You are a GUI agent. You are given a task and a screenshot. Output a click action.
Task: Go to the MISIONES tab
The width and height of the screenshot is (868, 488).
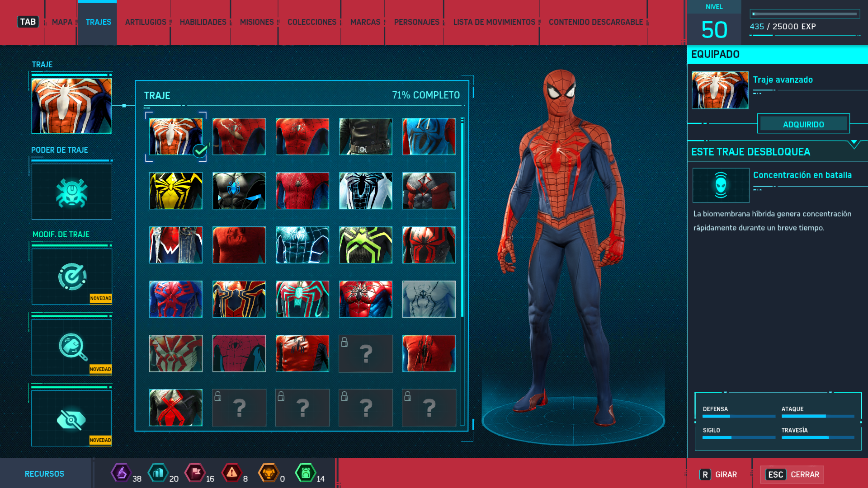(x=257, y=22)
